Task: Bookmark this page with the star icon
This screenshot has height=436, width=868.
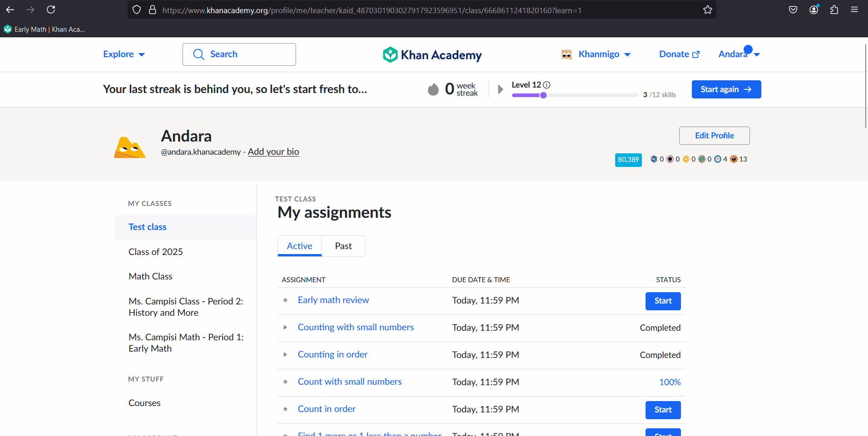Action: point(707,10)
